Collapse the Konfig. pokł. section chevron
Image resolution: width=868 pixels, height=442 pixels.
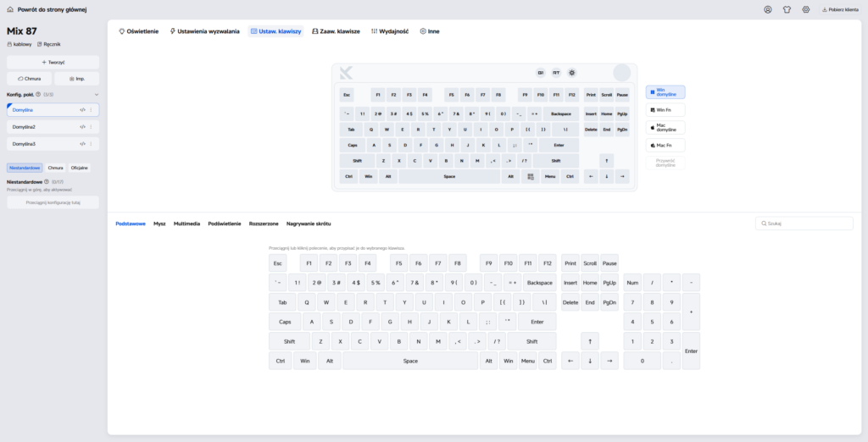(97, 95)
